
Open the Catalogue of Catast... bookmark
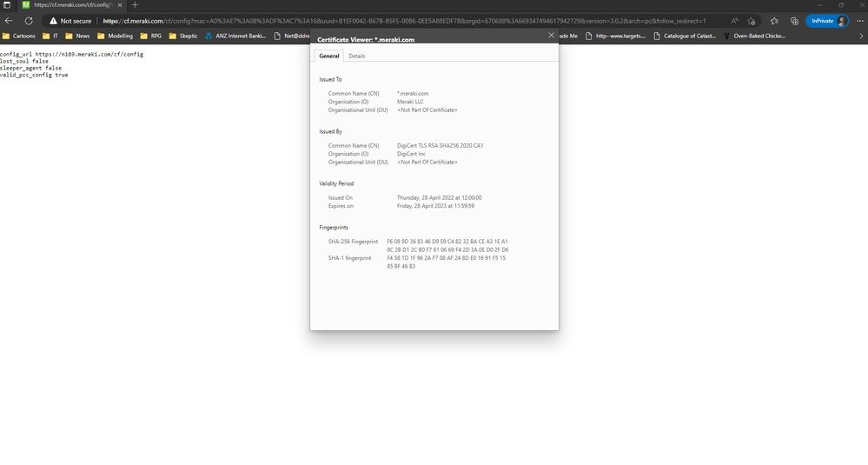point(685,36)
